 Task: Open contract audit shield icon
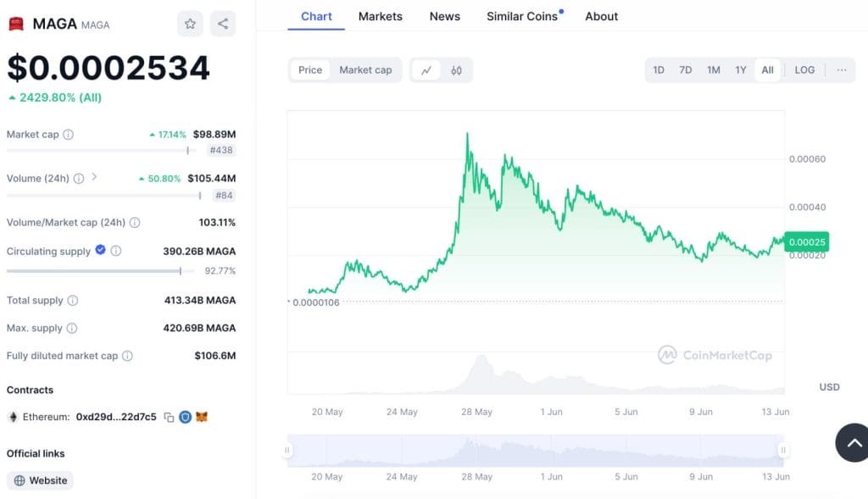pos(185,416)
